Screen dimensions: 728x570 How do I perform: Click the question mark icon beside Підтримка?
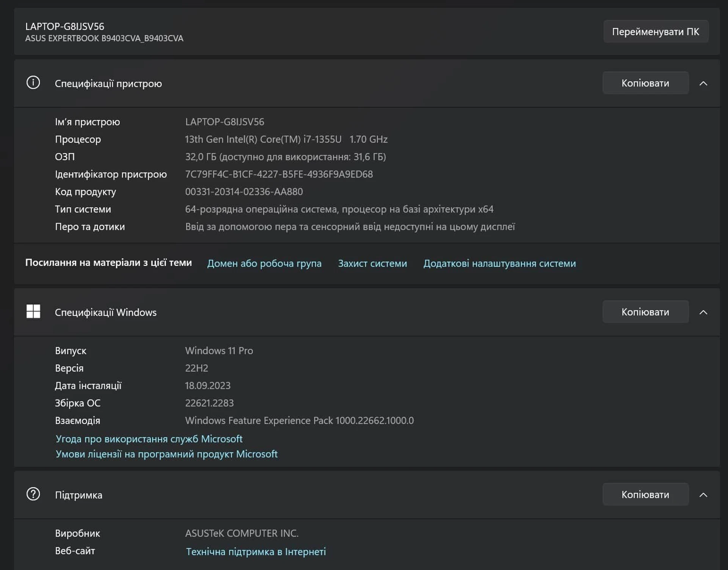pyautogui.click(x=33, y=494)
